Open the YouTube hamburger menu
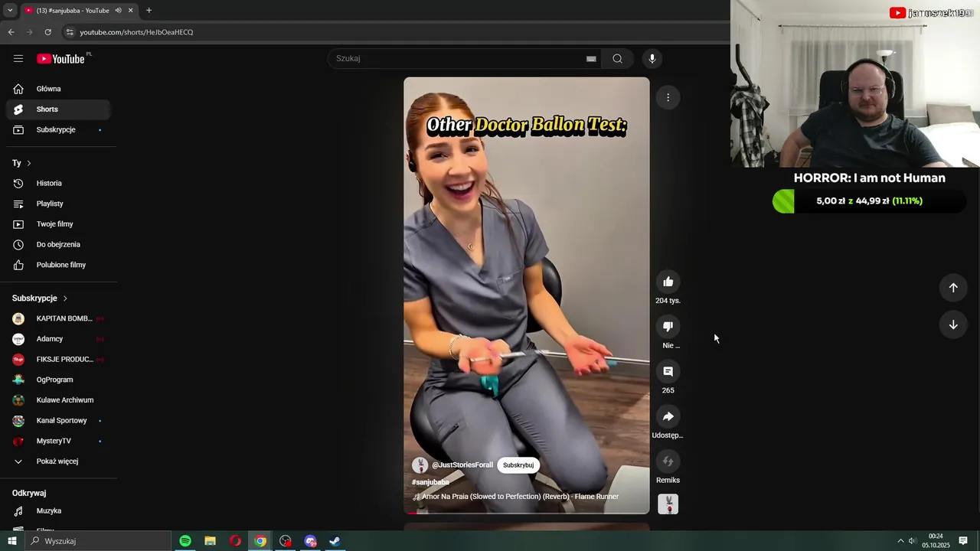980x551 pixels. (18, 59)
